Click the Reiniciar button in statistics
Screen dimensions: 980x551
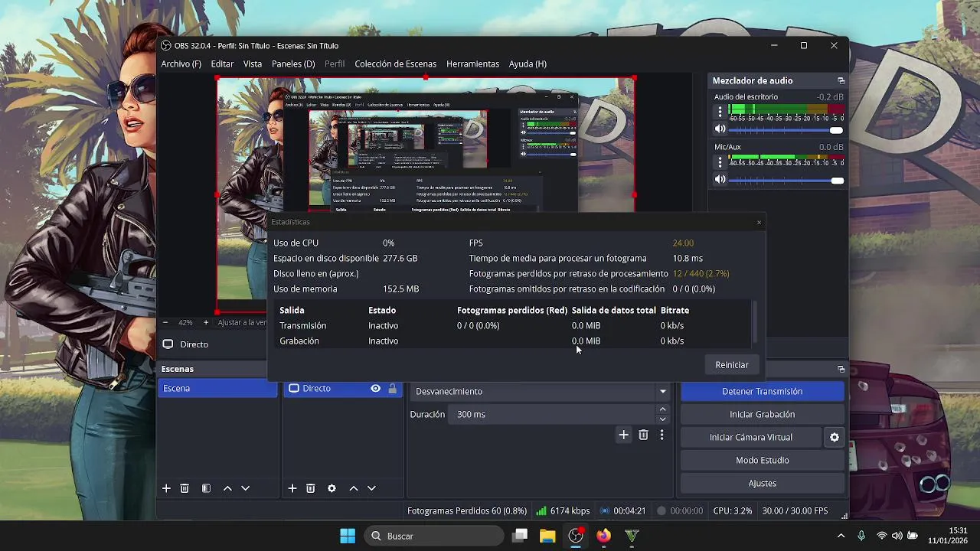pyautogui.click(x=732, y=365)
